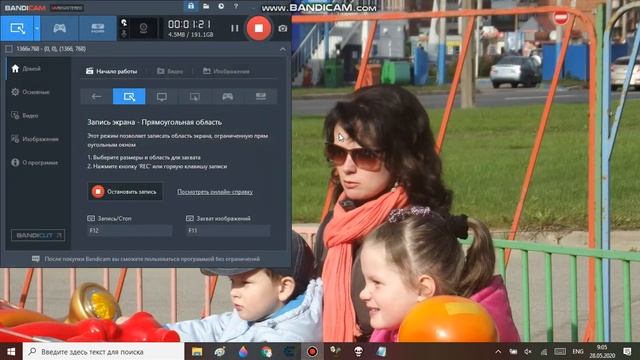This screenshot has height=360, width=640.
Task: Switch to game recording mode in top bar
Action: pyautogui.click(x=60, y=28)
